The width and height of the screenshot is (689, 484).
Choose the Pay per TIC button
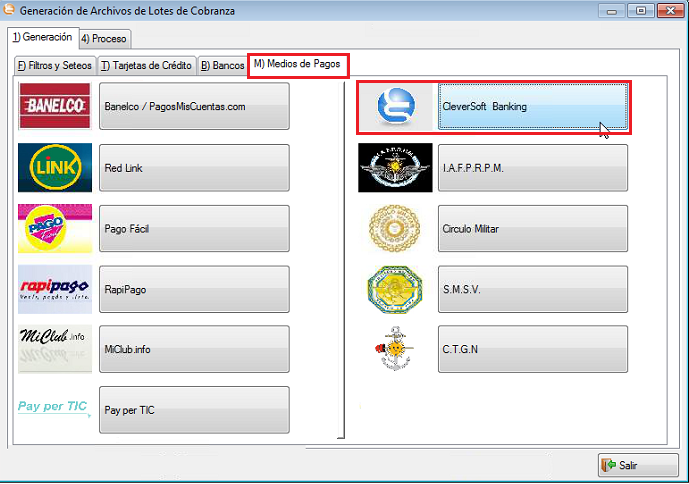pyautogui.click(x=194, y=410)
